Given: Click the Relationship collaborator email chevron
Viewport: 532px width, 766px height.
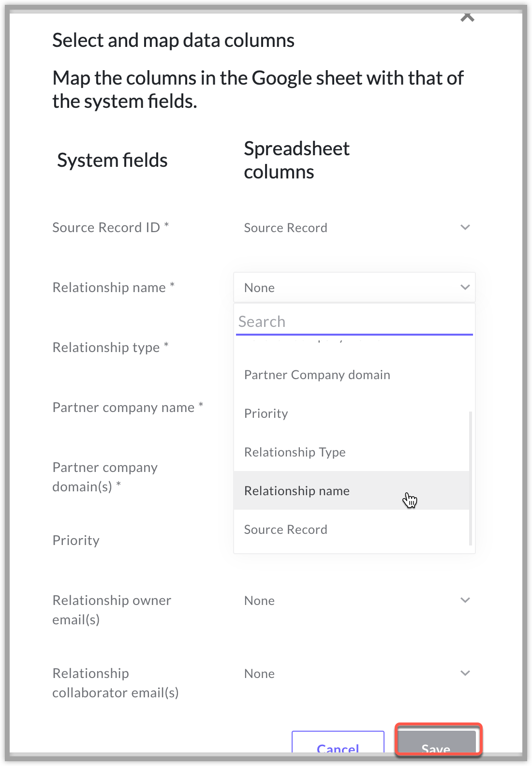Looking at the screenshot, I should click(465, 673).
